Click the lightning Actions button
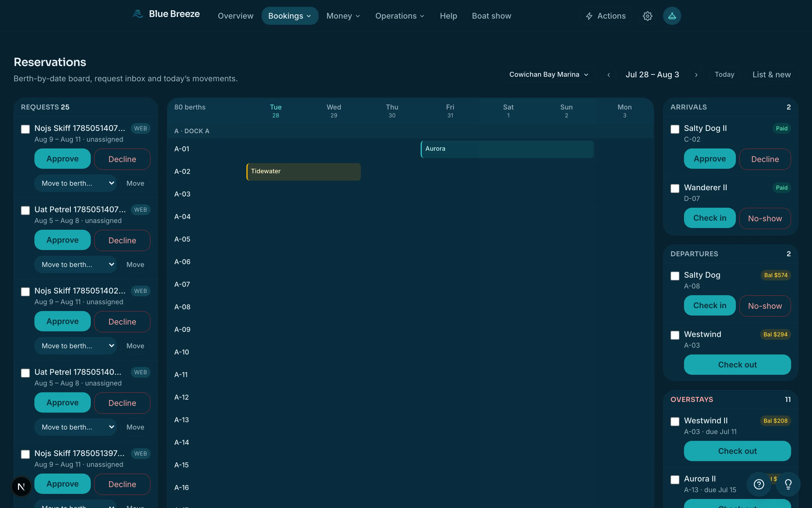The width and height of the screenshot is (812, 508). 605,16
